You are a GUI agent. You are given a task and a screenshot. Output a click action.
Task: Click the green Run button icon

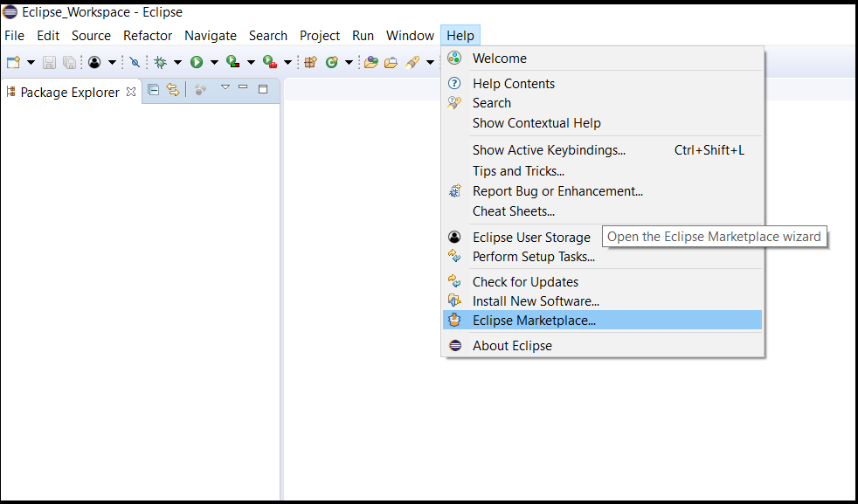coord(197,62)
